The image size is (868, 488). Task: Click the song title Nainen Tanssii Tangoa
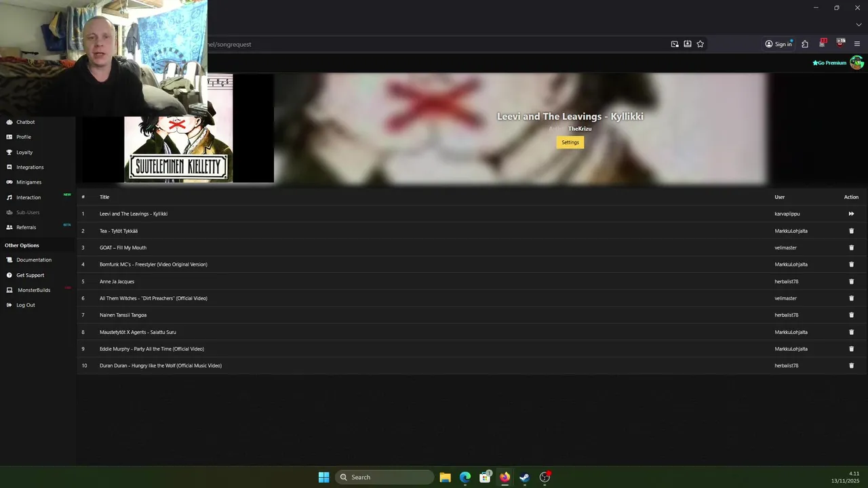tap(123, 315)
